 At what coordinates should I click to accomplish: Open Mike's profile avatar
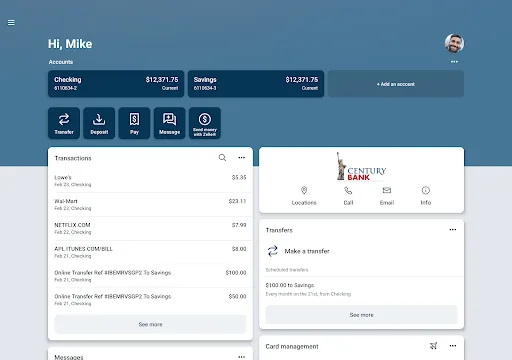click(454, 43)
